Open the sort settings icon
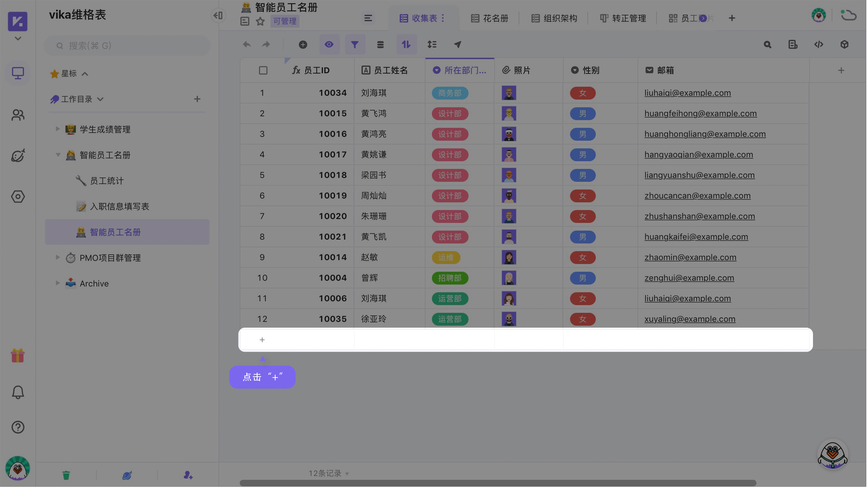Image resolution: width=868 pixels, height=488 pixels. 406,45
